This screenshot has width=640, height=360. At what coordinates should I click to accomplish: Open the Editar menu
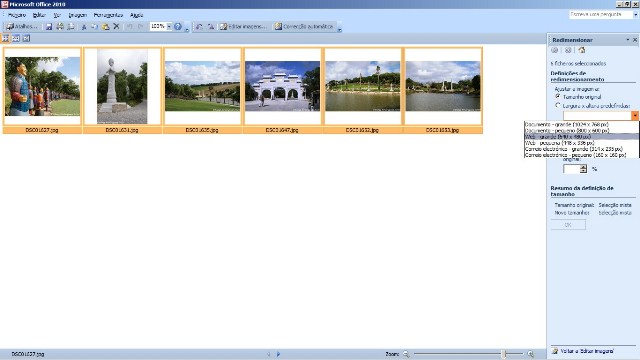click(39, 15)
